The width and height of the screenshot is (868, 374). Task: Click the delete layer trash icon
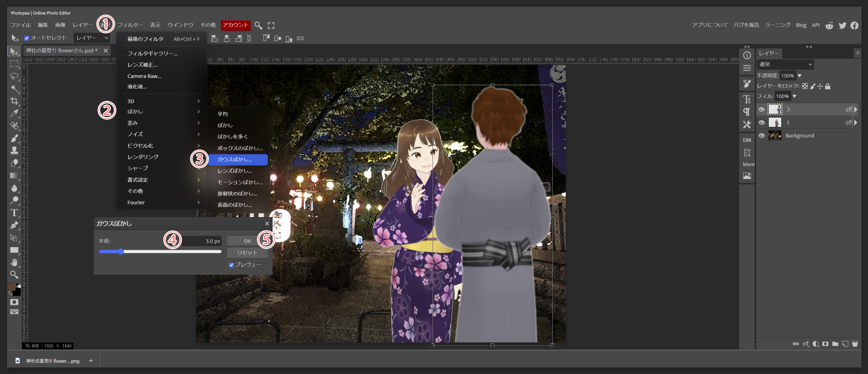855,344
